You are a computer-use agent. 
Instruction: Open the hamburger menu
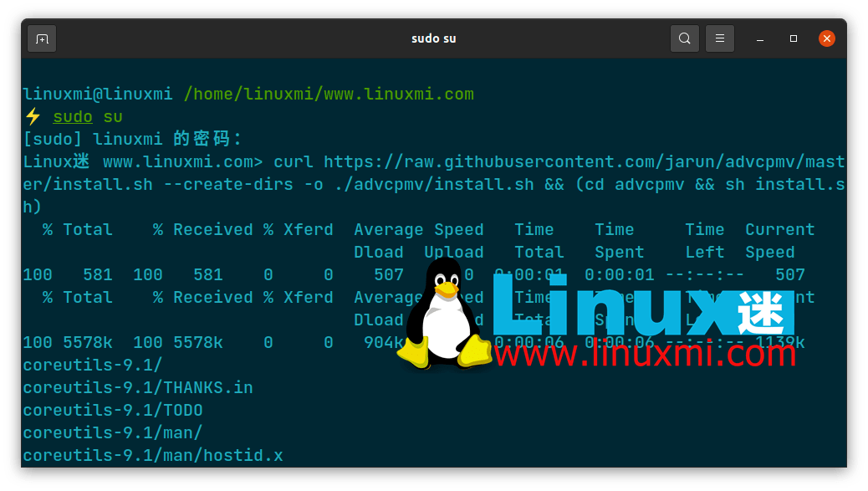pos(720,38)
